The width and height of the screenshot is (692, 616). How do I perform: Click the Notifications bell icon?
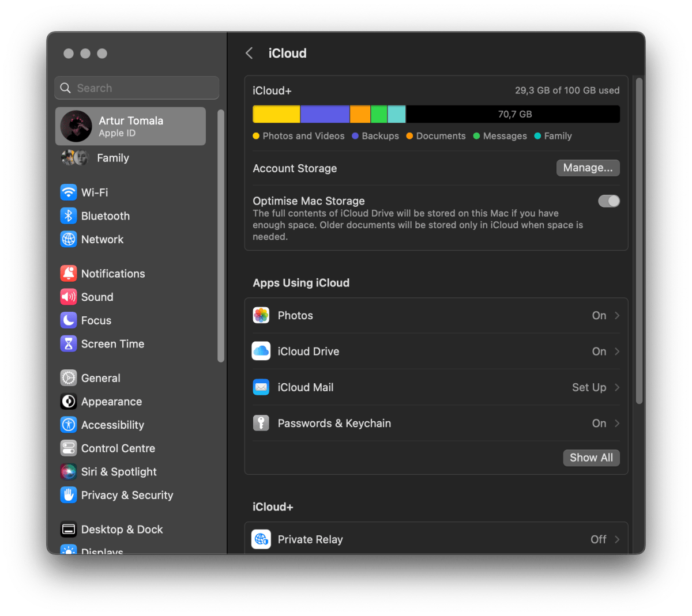click(x=69, y=274)
